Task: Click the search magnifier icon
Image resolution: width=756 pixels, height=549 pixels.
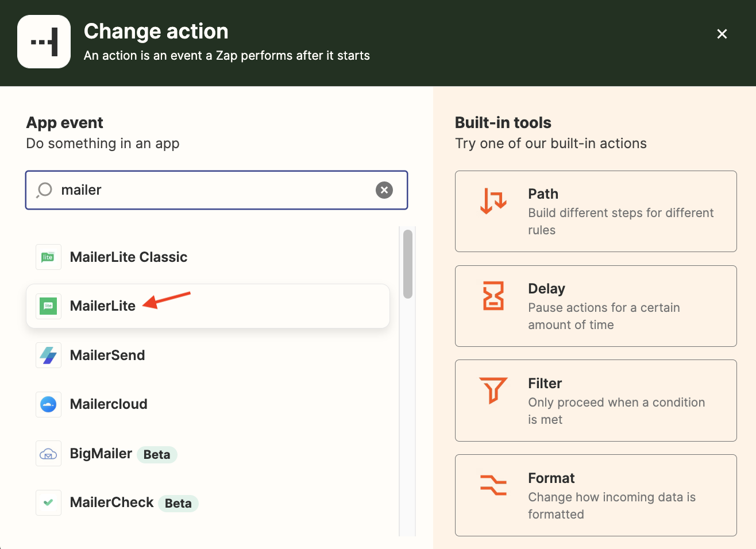Action: 44,190
